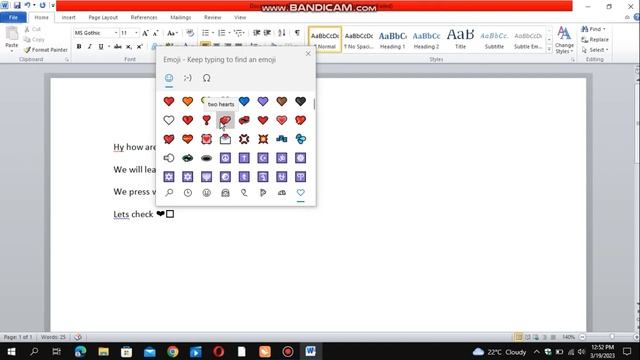Screen dimensions: 640x360
Task: Insert the heart with ribbon emoji
Action: [187, 139]
